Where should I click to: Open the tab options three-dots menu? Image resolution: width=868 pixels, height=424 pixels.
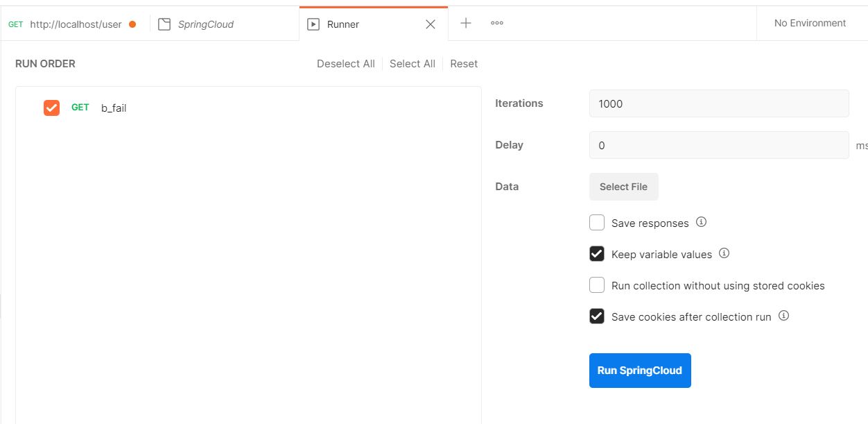click(x=497, y=23)
